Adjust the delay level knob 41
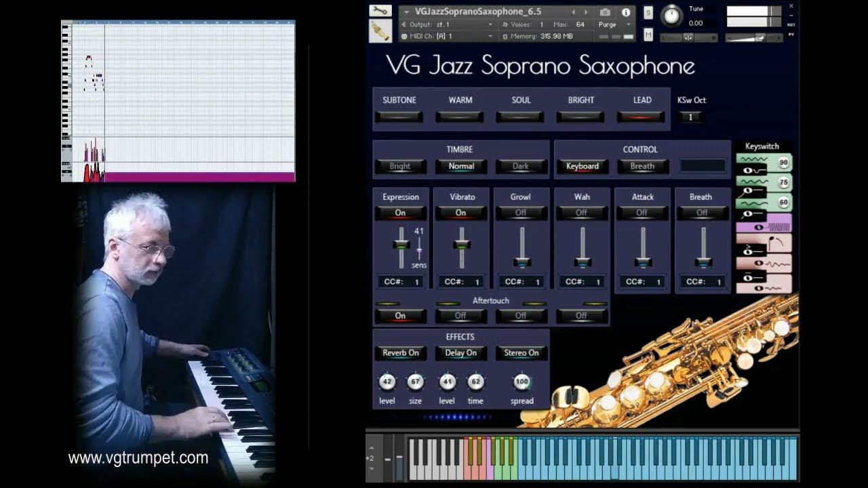Screen dimensions: 868x488 point(447,382)
